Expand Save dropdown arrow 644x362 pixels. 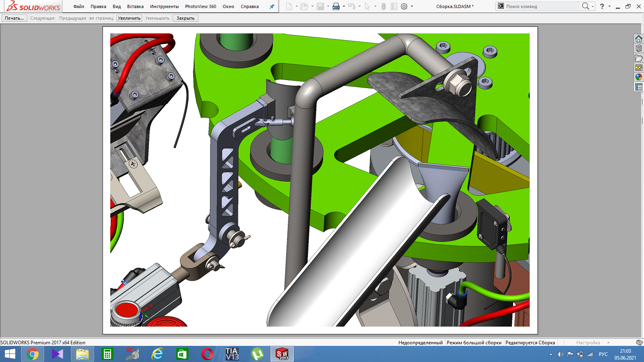click(328, 6)
